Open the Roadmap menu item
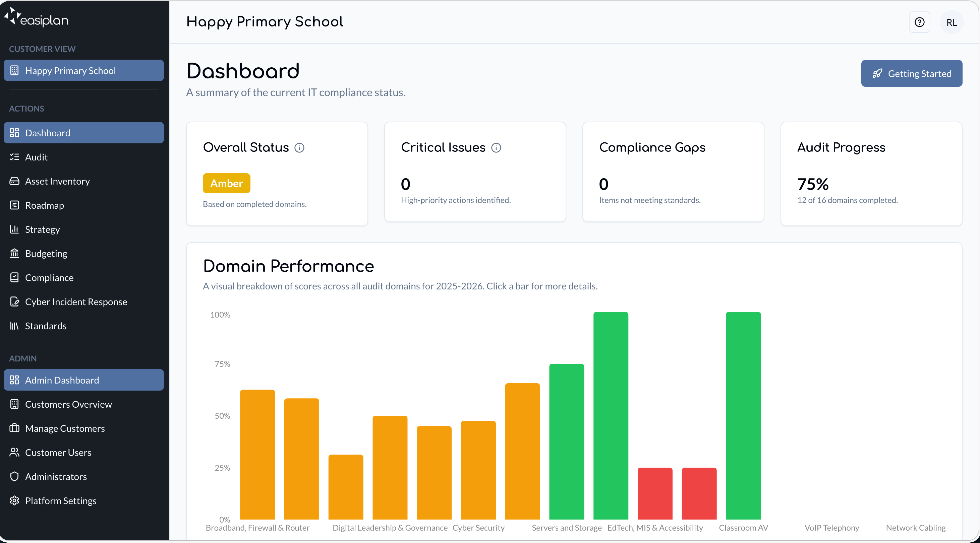This screenshot has height=543, width=980. point(84,205)
